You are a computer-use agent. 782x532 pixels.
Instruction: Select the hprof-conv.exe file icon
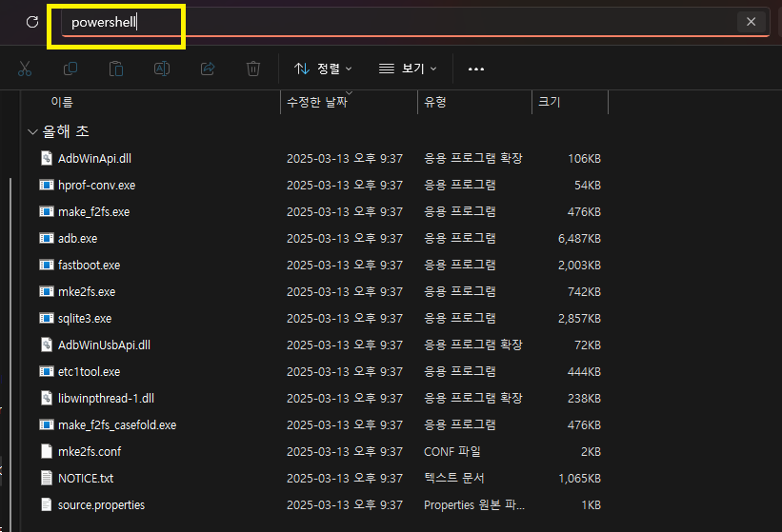(x=47, y=186)
